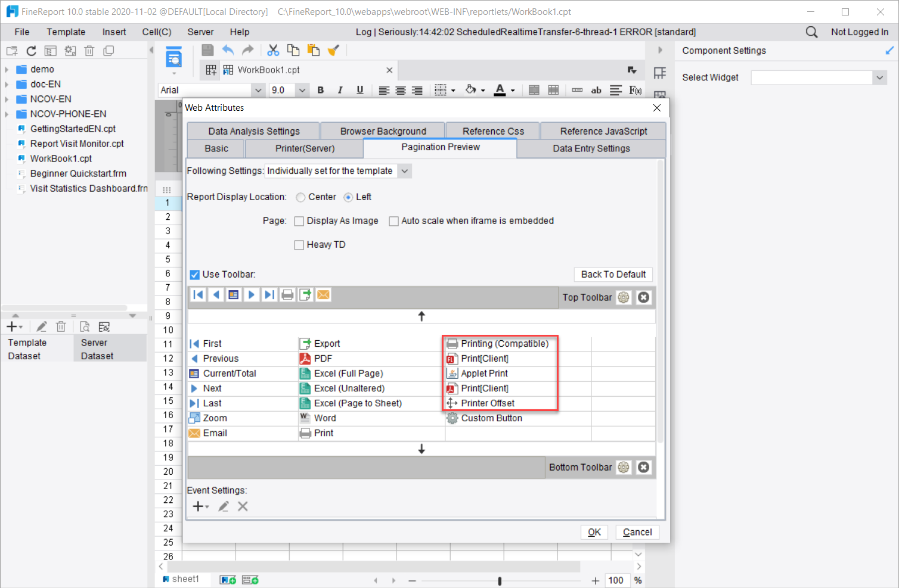Screen dimensions: 899x588
Task: Select the WorkBook1.cpt file in tree
Action: pyautogui.click(x=61, y=159)
